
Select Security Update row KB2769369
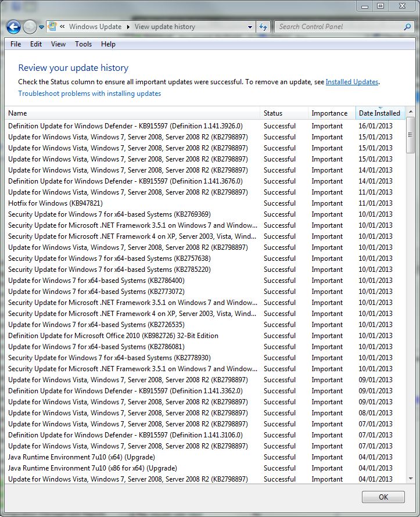point(204,214)
